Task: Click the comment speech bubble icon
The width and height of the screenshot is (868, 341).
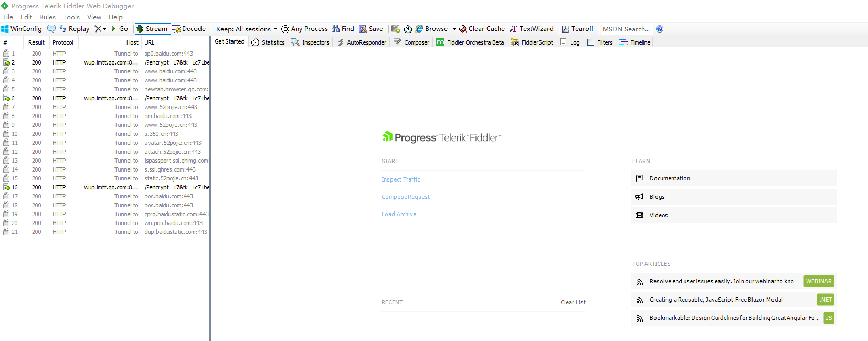Action: pyautogui.click(x=51, y=29)
